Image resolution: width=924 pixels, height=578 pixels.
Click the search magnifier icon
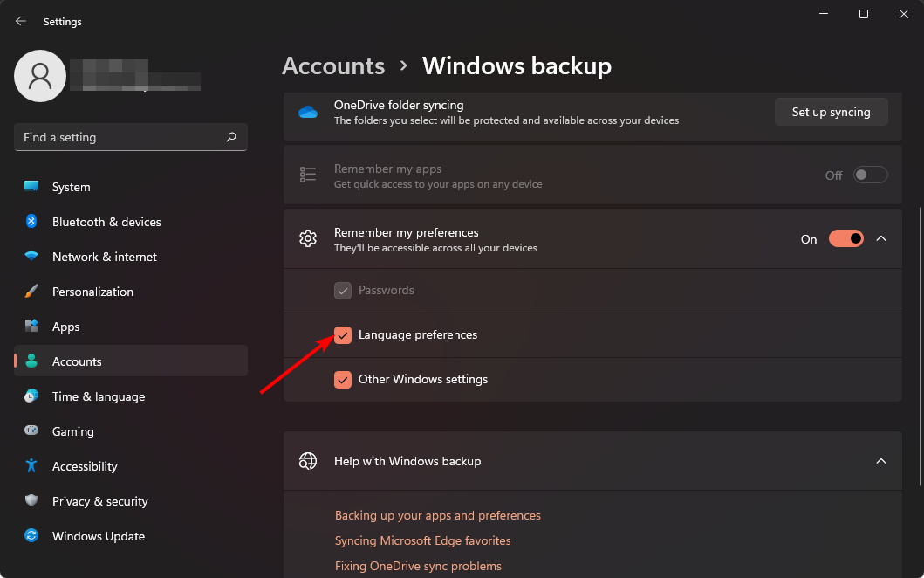(x=231, y=137)
